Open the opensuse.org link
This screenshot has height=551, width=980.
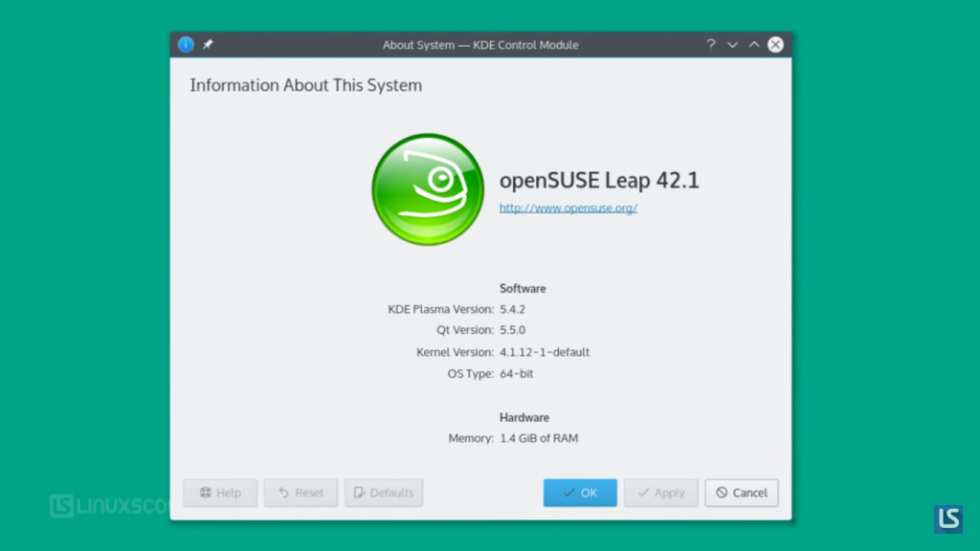click(568, 208)
